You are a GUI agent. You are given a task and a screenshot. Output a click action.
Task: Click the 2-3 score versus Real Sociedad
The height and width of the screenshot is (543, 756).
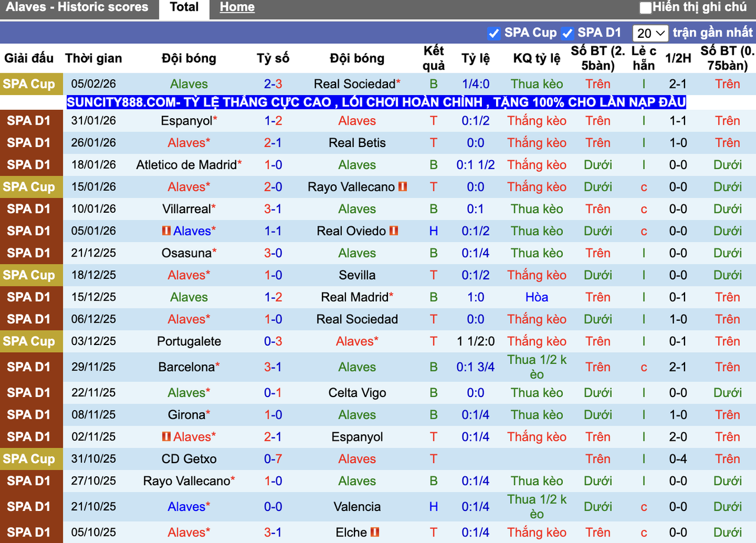(x=273, y=84)
